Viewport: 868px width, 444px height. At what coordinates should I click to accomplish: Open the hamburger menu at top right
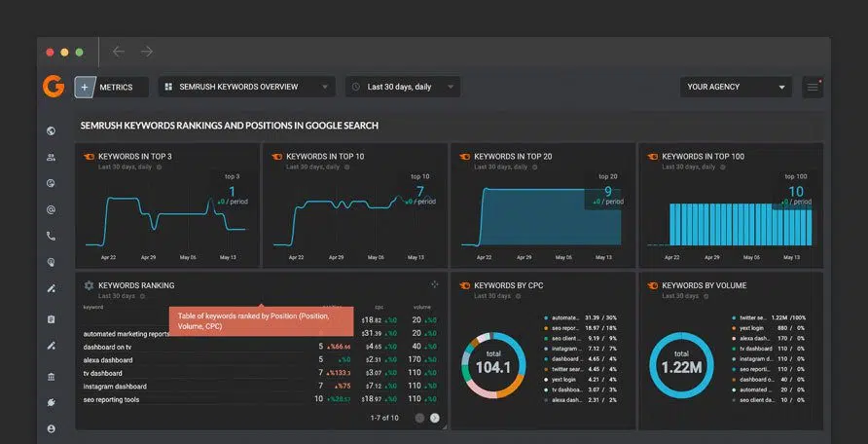813,87
